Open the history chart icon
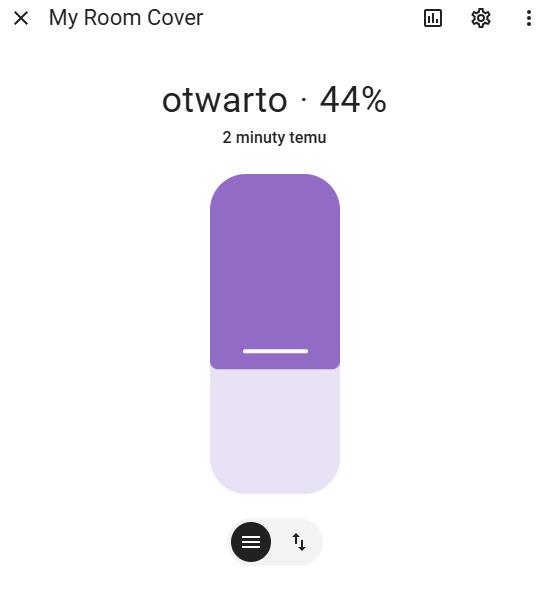 433,18
